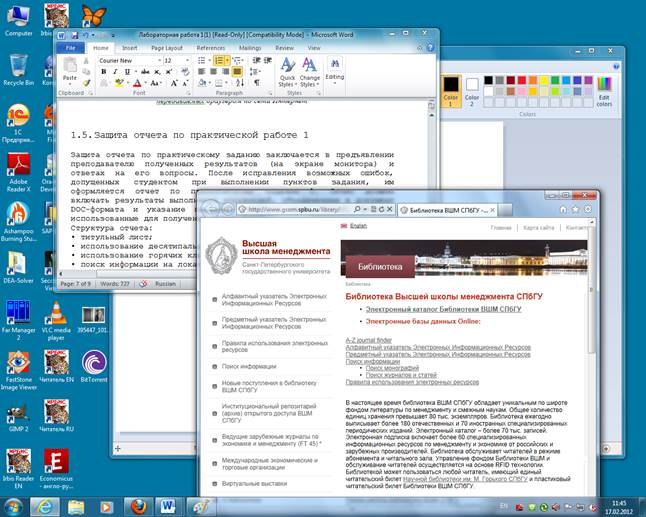Toggle Underline formatting in Word

click(x=127, y=72)
